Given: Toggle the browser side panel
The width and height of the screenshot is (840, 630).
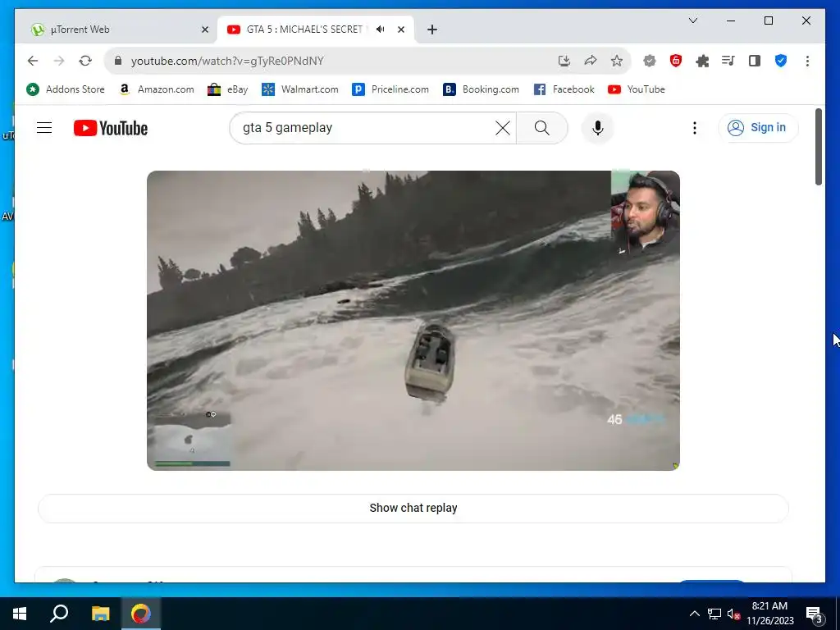Looking at the screenshot, I should [755, 61].
